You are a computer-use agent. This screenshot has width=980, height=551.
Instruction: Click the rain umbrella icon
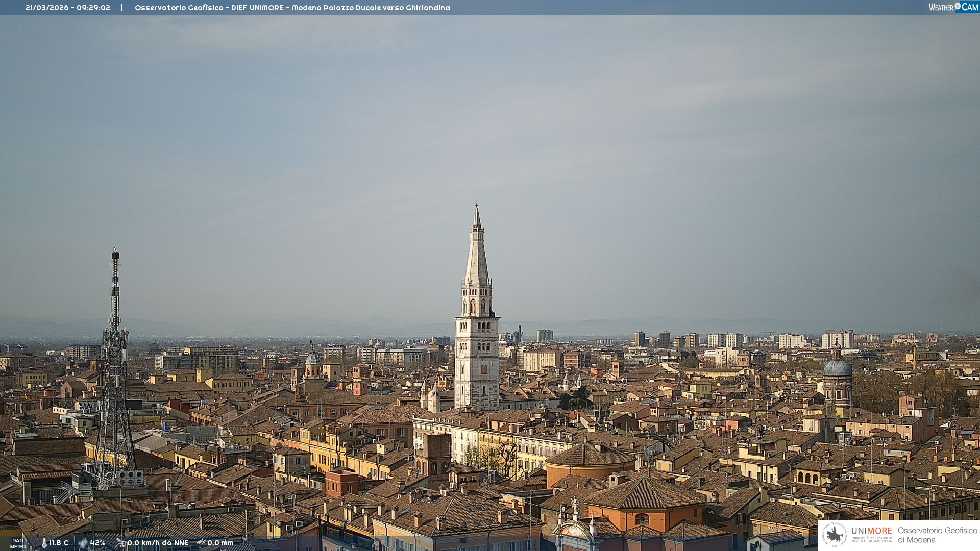tap(201, 543)
